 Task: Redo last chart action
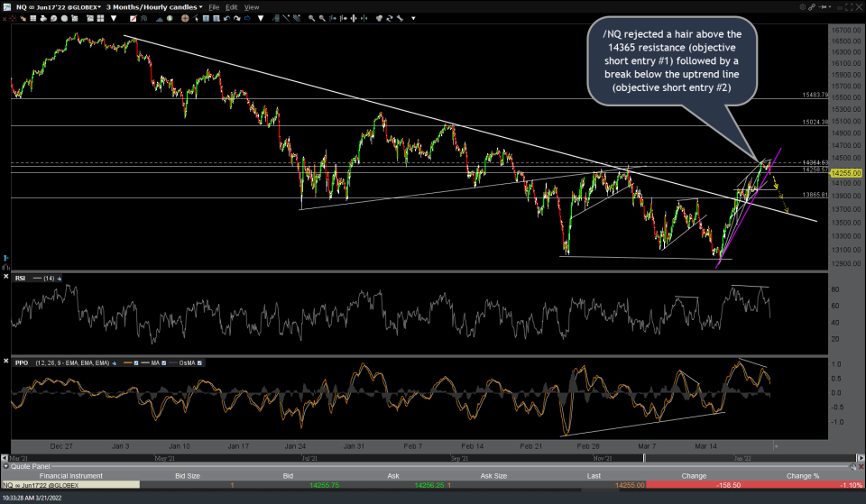[x=237, y=18]
